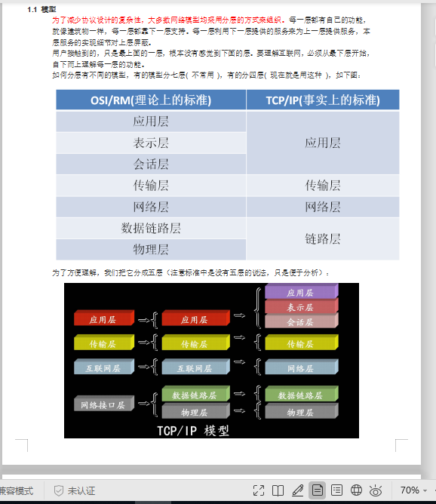Viewport: 436px width, 504px height.
Task: Open the 70% zoom level dropdown
Action: pos(410,490)
